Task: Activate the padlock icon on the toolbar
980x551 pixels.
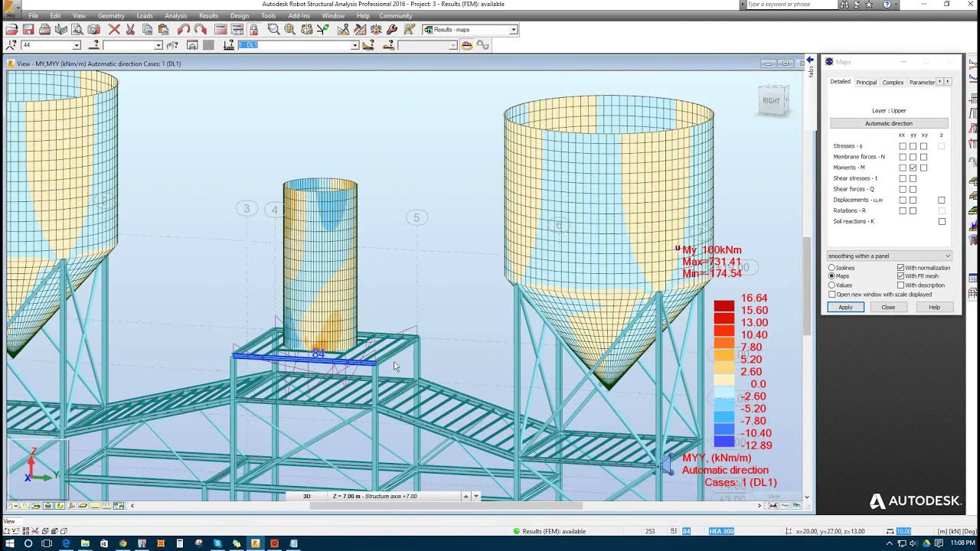Action: pos(254,29)
